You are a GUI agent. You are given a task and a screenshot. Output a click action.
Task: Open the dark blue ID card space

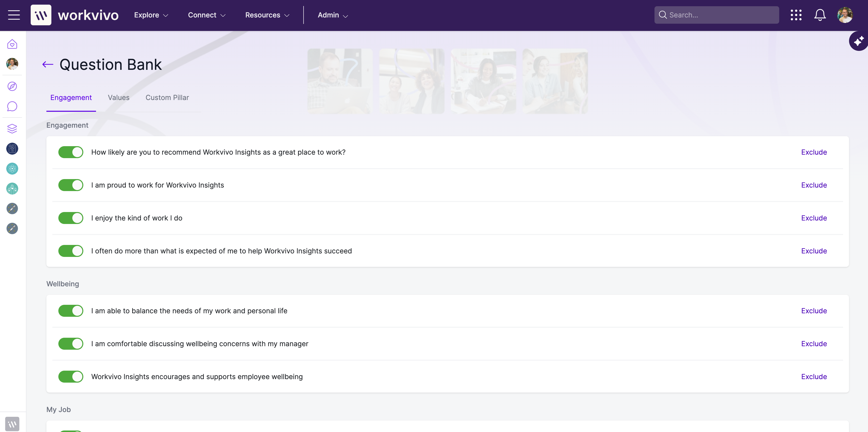(x=12, y=149)
